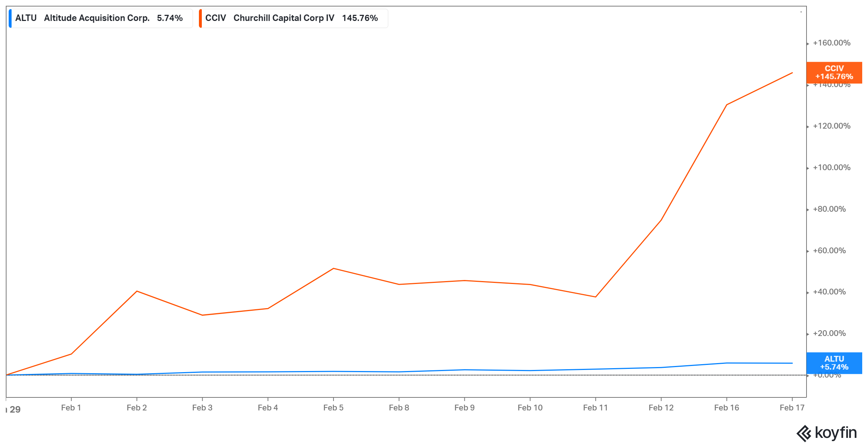
Task: Click the Feb 12 date label
Action: pyautogui.click(x=661, y=408)
